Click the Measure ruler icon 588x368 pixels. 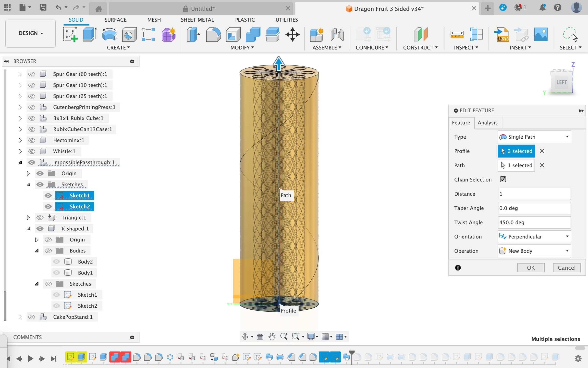pyautogui.click(x=457, y=34)
